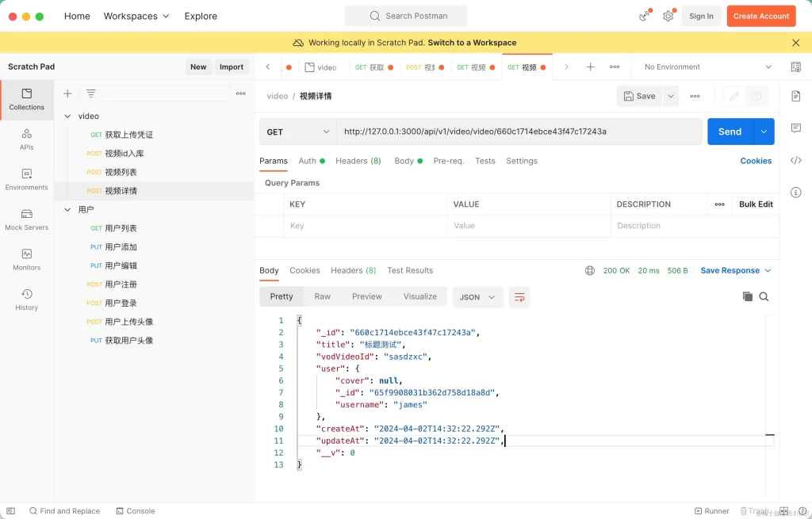Open History in the sidebar

[x=26, y=300]
